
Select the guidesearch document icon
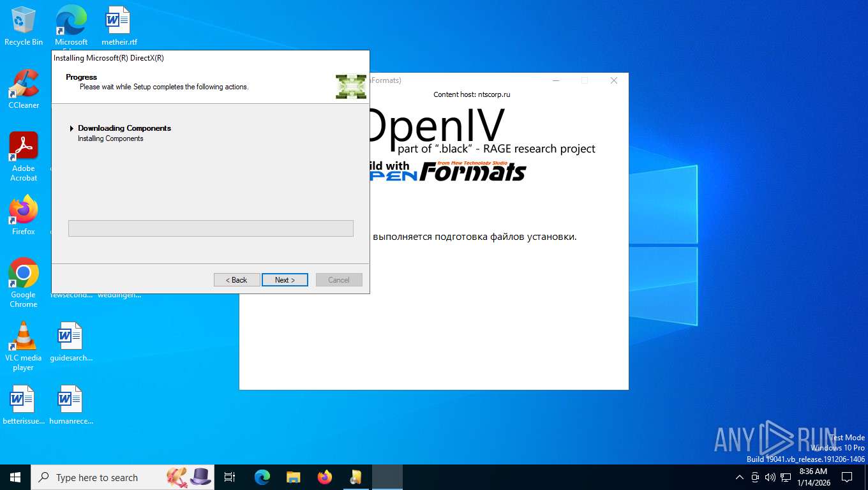(x=71, y=342)
